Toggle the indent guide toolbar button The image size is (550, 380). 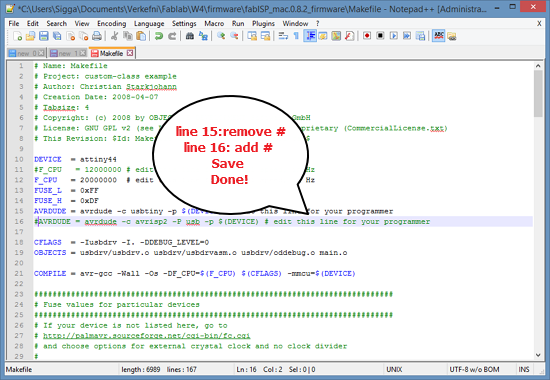310,36
